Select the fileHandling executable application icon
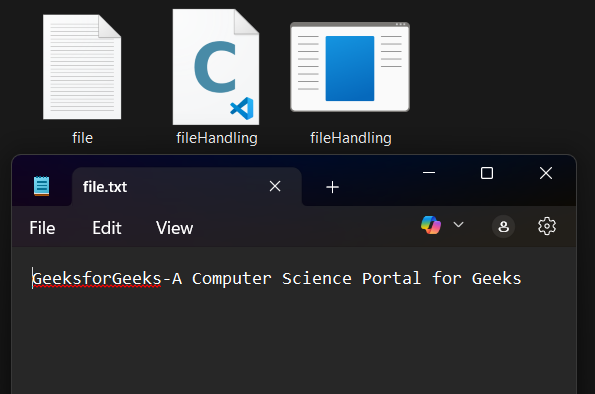The width and height of the screenshot is (595, 394). 350,67
